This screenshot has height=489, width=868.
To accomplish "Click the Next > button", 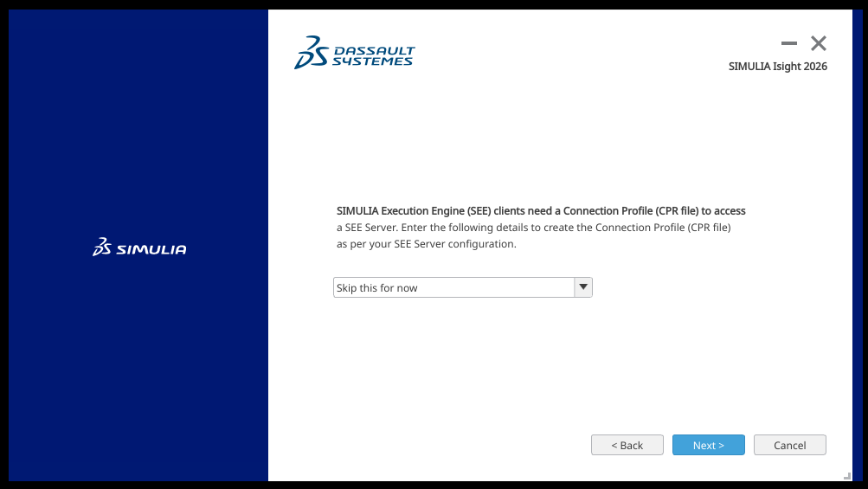I will 708,445.
